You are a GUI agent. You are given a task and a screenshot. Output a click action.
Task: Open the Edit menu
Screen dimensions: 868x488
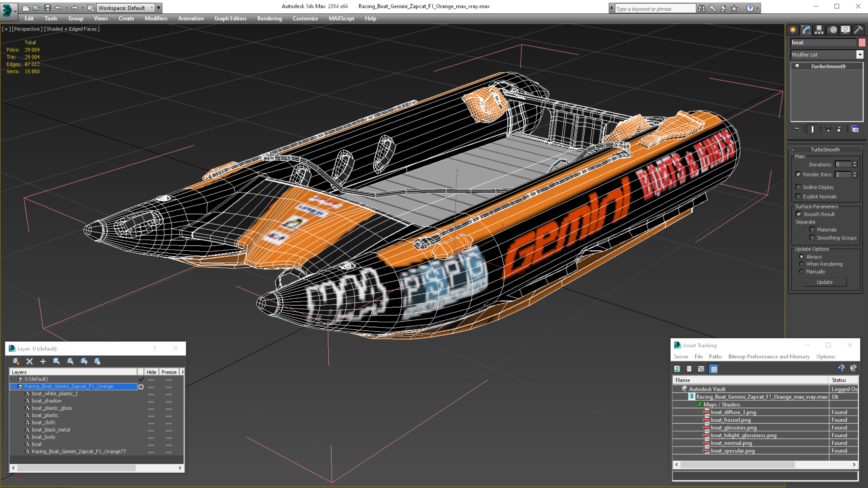pyautogui.click(x=29, y=18)
